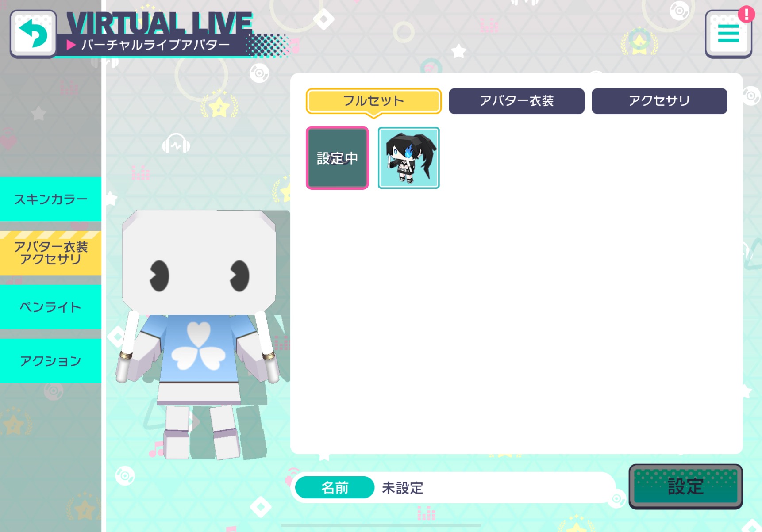
Task: Click the VIRTUAL LIVE title header
Action: click(159, 23)
